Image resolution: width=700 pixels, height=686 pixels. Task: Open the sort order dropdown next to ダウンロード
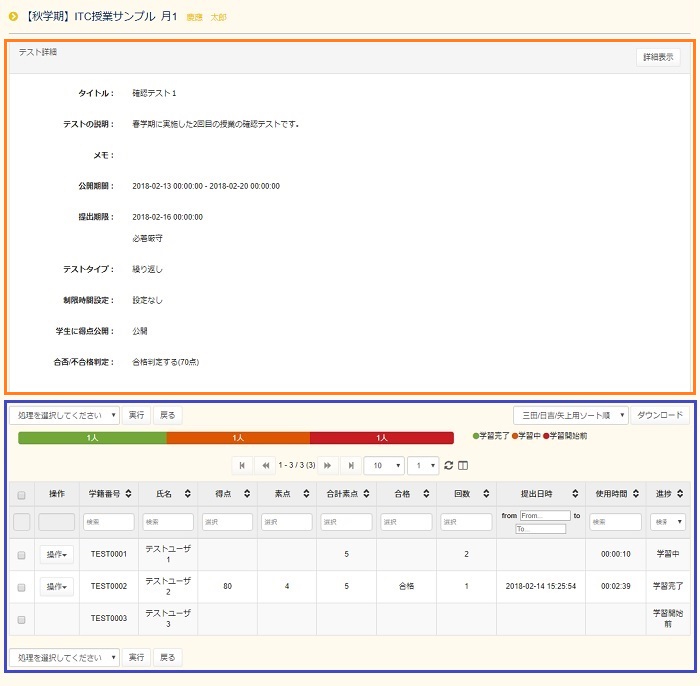tap(570, 415)
